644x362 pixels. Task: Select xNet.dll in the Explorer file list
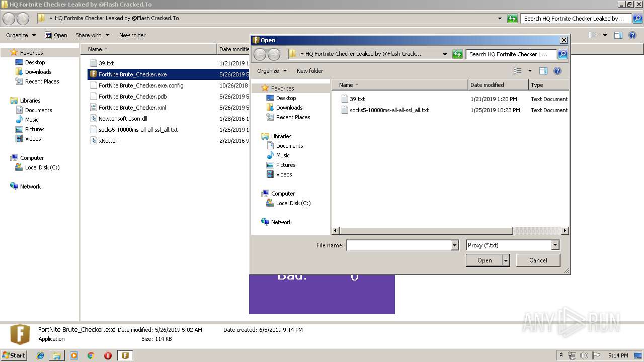pos(108,141)
